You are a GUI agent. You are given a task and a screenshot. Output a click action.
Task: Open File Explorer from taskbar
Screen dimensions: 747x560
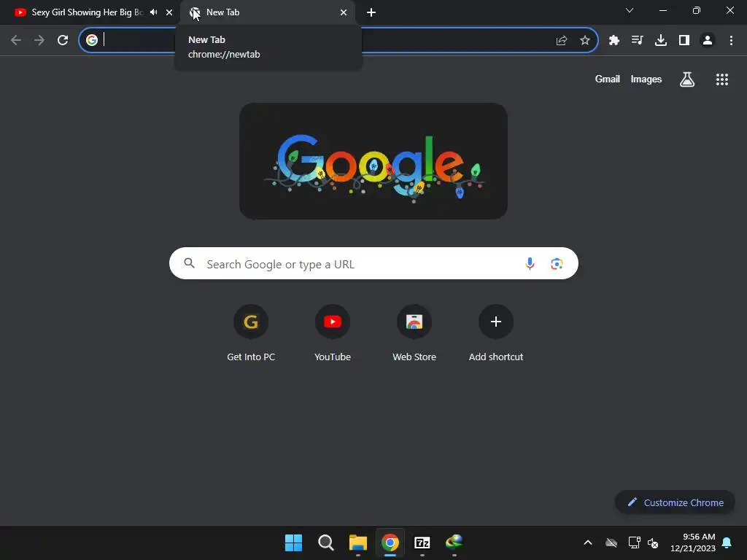357,542
